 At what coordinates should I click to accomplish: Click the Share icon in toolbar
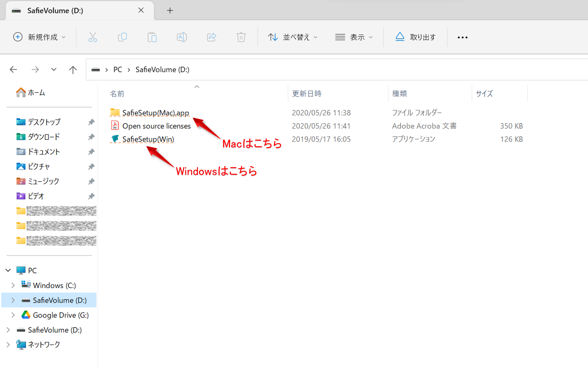(x=211, y=37)
